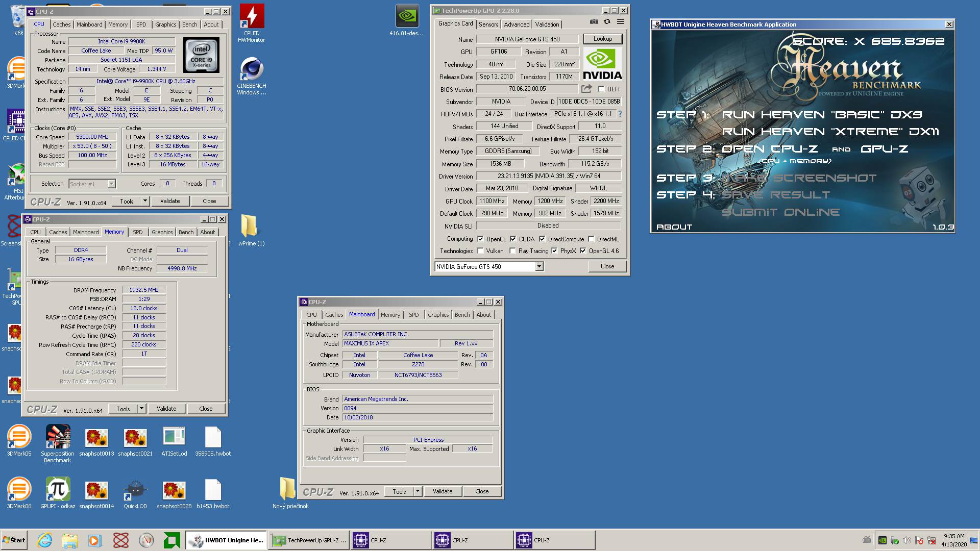Toggle the DirectML checkbox
The width and height of the screenshot is (980, 551).
point(591,239)
